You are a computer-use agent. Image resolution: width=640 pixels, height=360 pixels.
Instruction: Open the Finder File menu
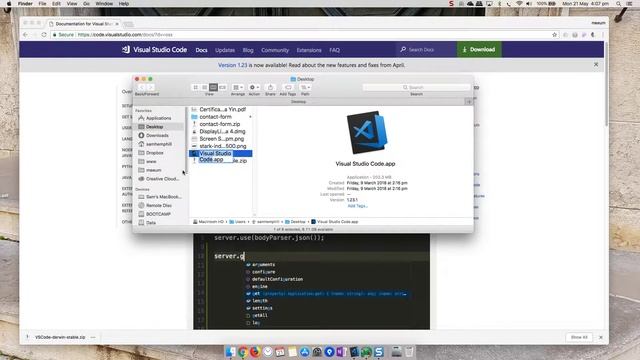click(42, 4)
